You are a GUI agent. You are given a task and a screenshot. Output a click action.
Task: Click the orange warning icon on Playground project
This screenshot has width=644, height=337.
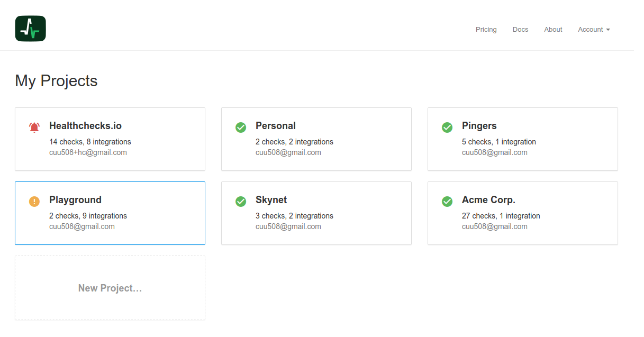click(x=34, y=201)
